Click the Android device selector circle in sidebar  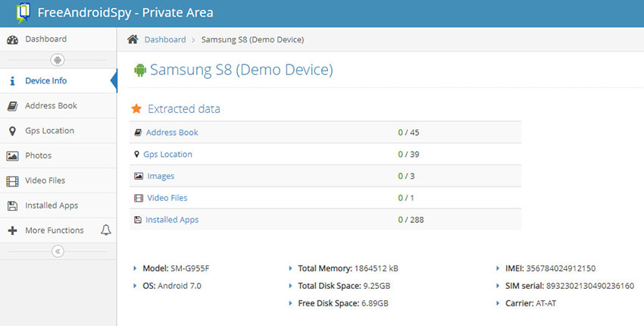pyautogui.click(x=58, y=60)
